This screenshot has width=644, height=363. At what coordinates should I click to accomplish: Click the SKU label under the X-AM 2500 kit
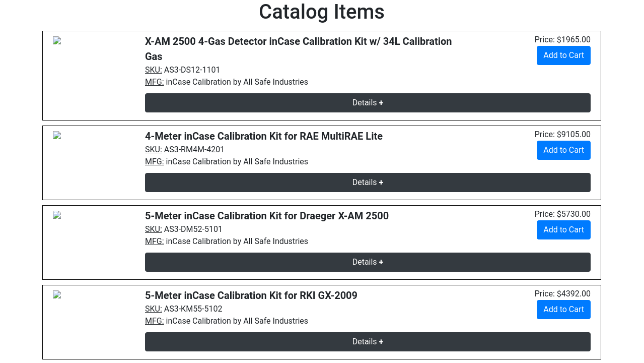tap(153, 70)
